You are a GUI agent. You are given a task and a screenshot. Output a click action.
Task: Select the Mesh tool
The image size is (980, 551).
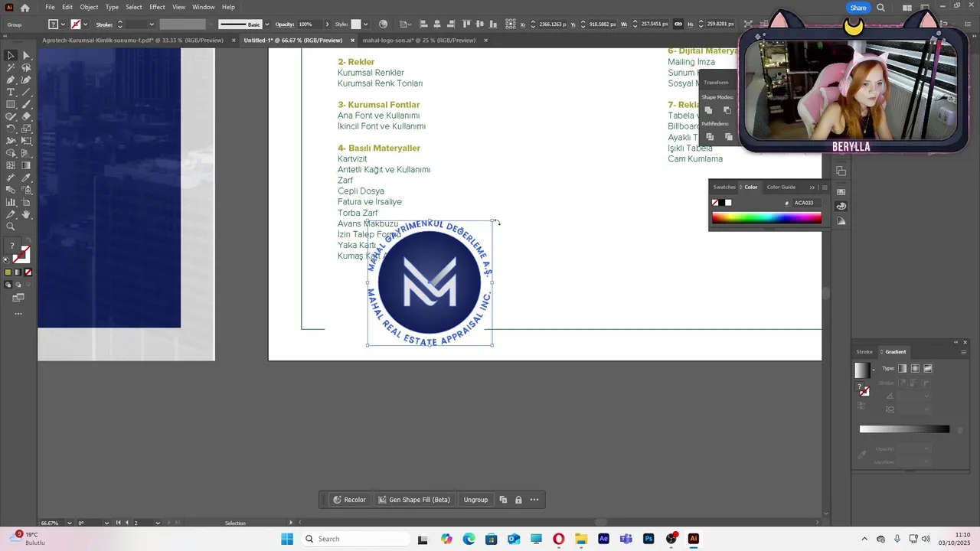coord(11,165)
